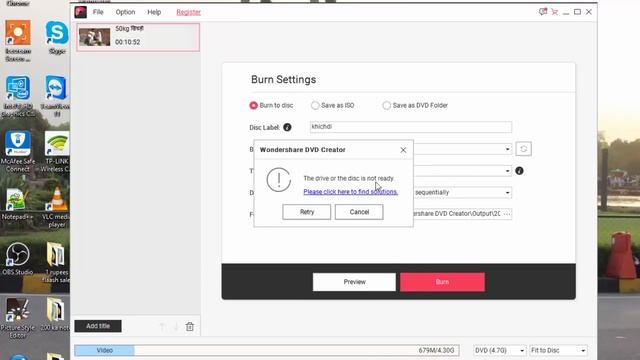Open TP-LINK Wireless desktop icon
The width and height of the screenshot is (640, 360).
pos(56,151)
